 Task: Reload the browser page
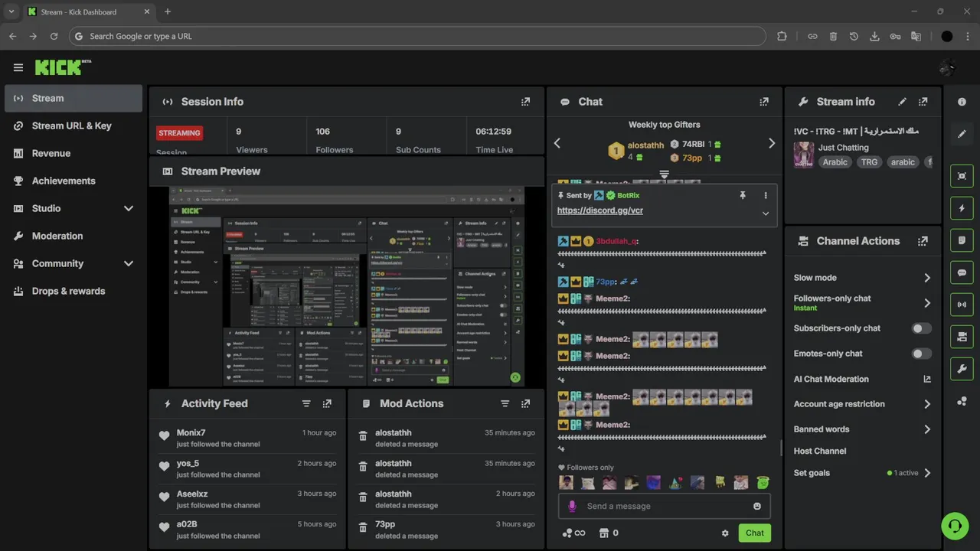54,36
